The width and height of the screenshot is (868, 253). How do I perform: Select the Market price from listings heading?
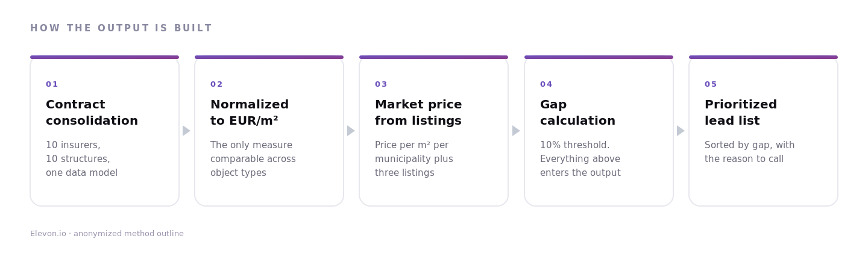click(x=418, y=113)
